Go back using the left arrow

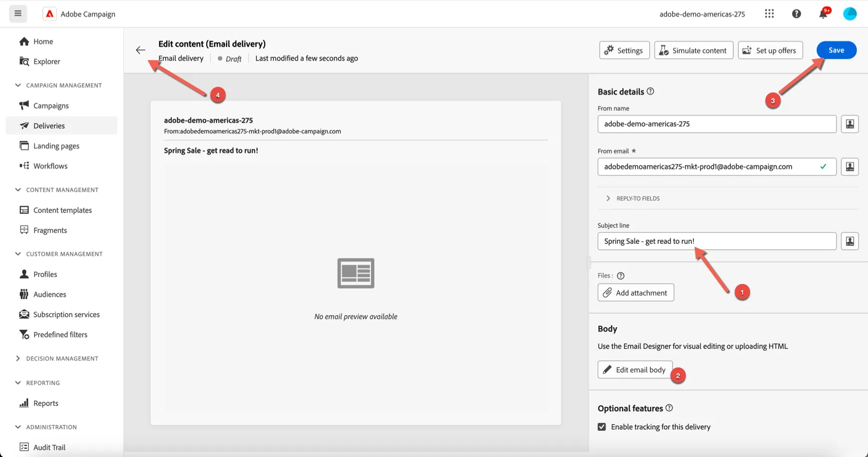coord(141,50)
